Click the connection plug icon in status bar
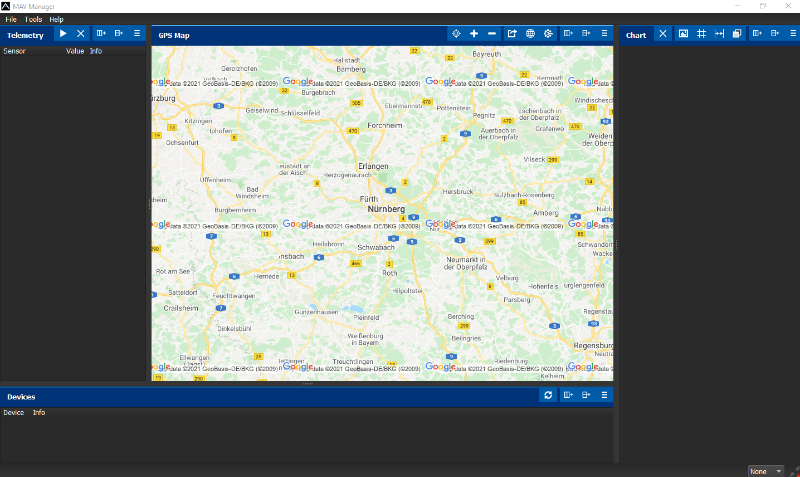The height and width of the screenshot is (477, 800). click(793, 471)
